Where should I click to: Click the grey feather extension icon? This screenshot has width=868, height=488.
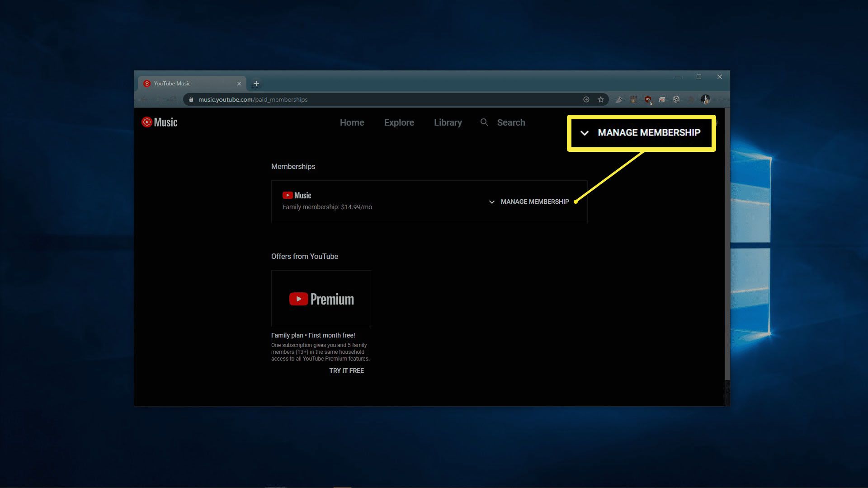(619, 99)
